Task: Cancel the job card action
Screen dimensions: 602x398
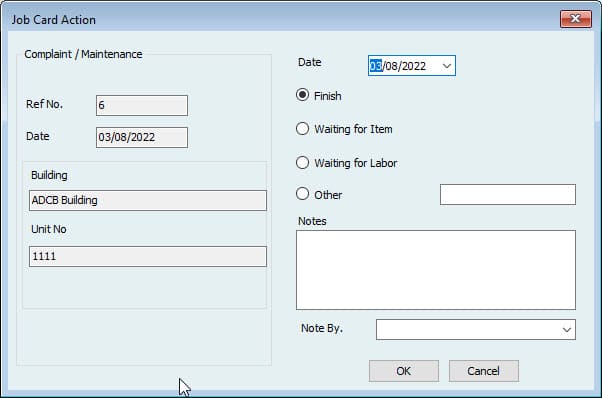Action: pos(483,371)
